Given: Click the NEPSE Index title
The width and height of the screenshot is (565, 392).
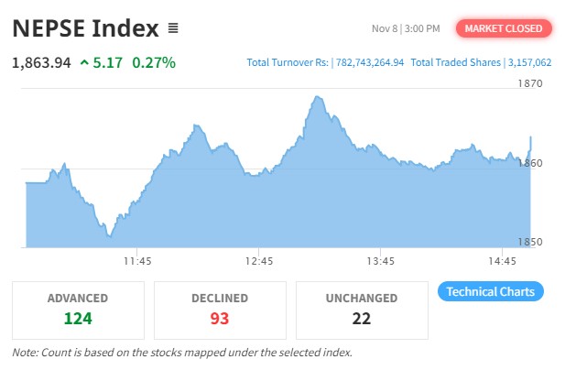Looking at the screenshot, I should point(85,28).
